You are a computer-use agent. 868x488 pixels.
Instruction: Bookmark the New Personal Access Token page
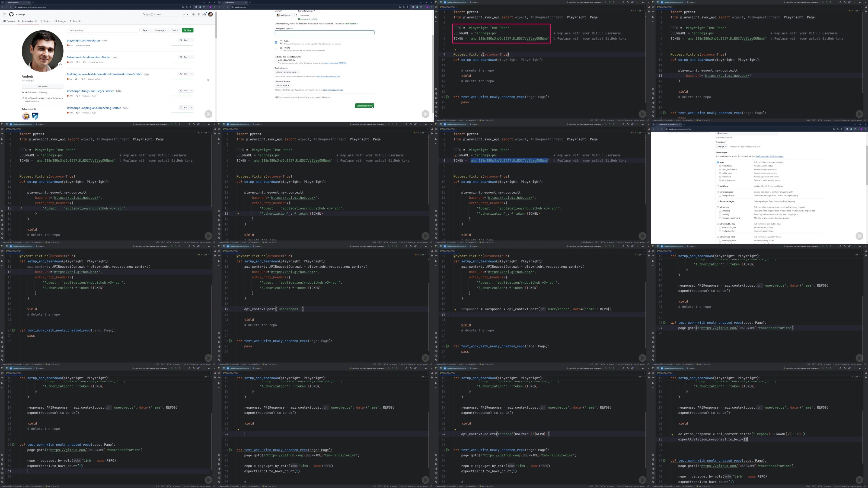(x=841, y=129)
